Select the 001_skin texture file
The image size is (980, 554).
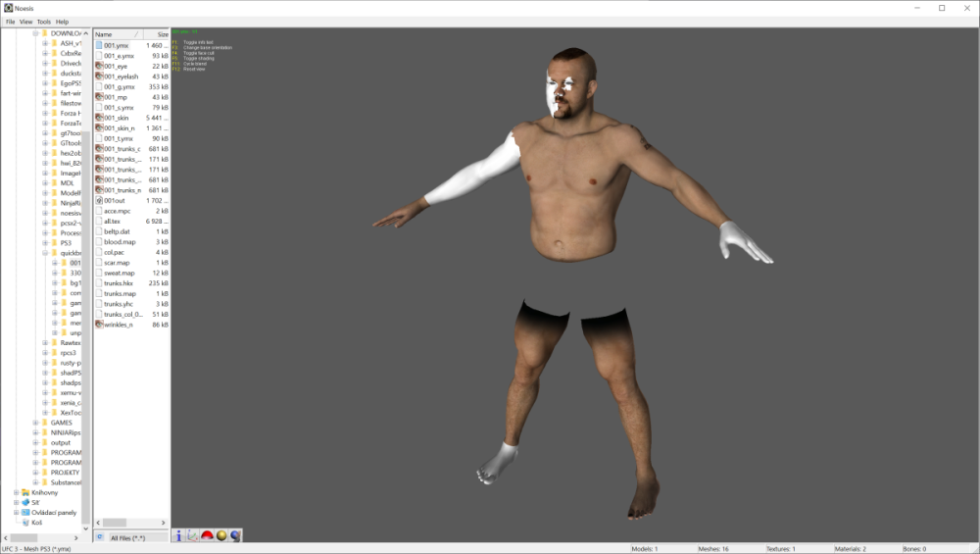tap(117, 118)
